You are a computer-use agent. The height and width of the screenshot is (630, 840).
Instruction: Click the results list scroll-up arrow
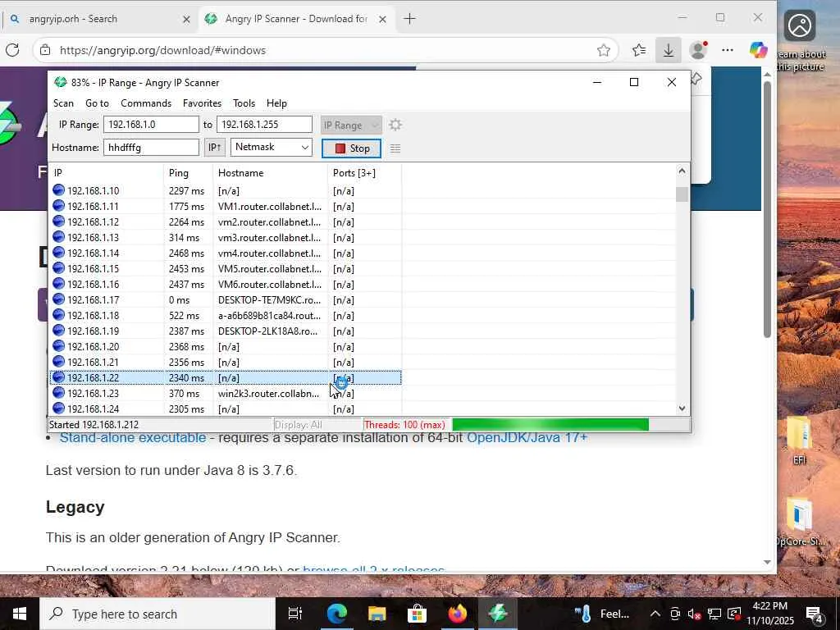tap(682, 171)
